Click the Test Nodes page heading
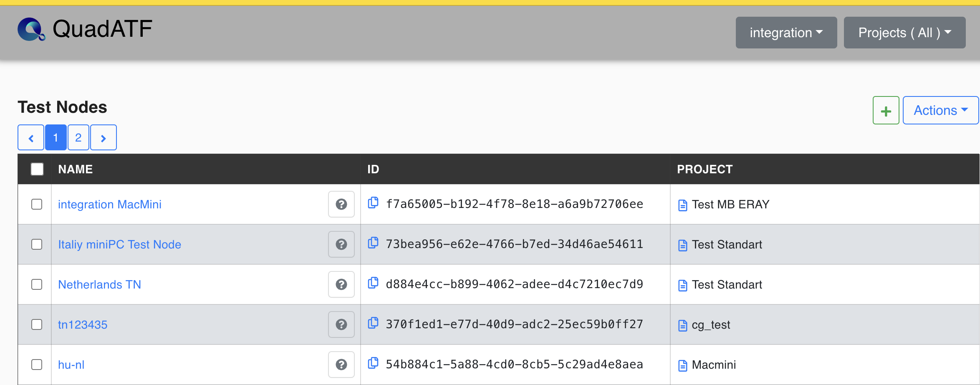The image size is (980, 385). [62, 107]
